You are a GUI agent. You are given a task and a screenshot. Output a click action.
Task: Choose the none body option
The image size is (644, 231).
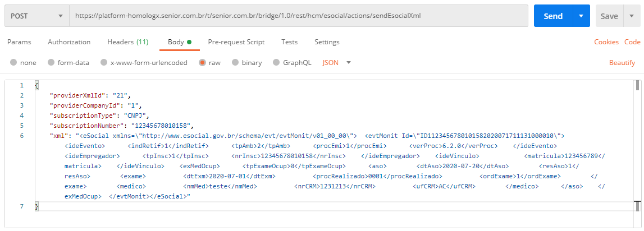(x=14, y=63)
